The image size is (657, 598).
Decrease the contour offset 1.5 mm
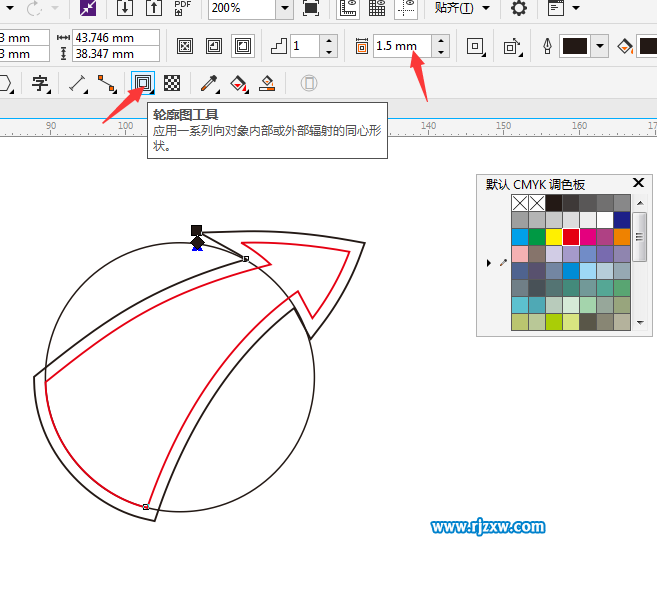point(441,52)
